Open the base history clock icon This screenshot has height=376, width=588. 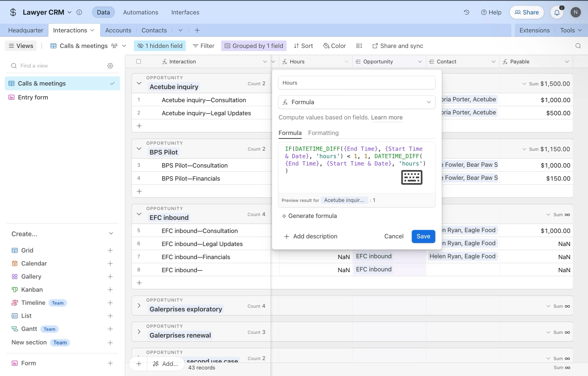click(467, 12)
